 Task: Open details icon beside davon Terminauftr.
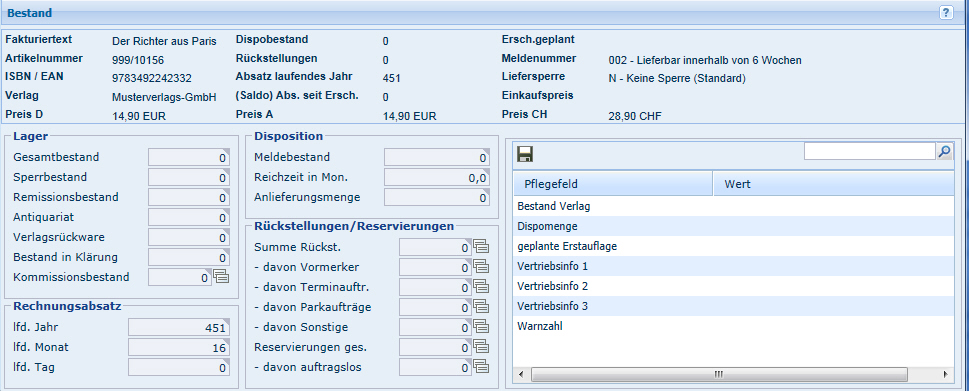click(x=481, y=287)
